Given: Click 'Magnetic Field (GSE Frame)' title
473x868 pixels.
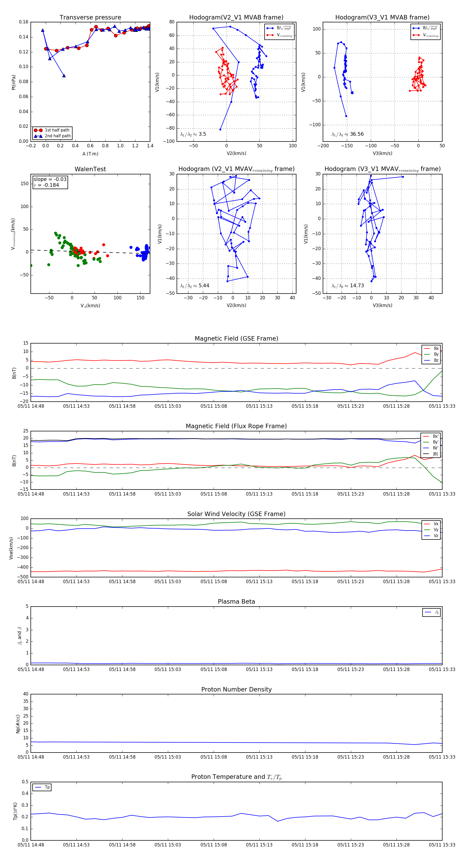Looking at the screenshot, I should pos(236,339).
